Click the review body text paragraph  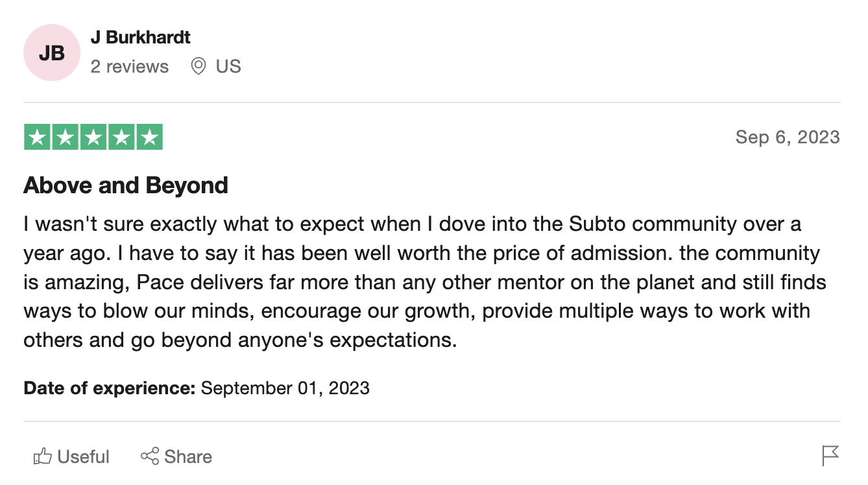[x=426, y=282]
